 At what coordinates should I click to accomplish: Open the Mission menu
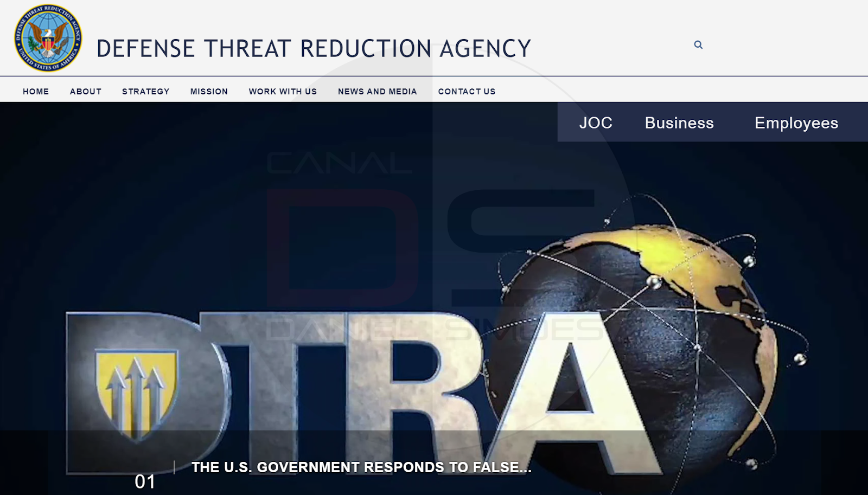click(209, 92)
